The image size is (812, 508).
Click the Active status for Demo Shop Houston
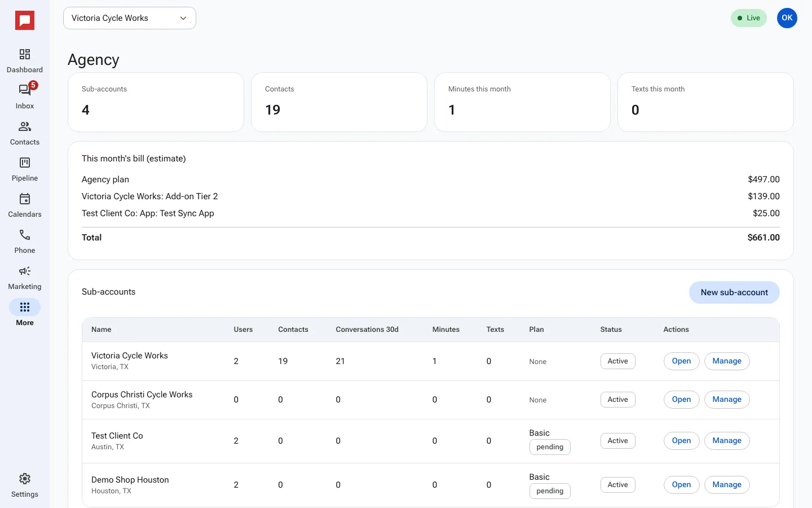coord(617,485)
